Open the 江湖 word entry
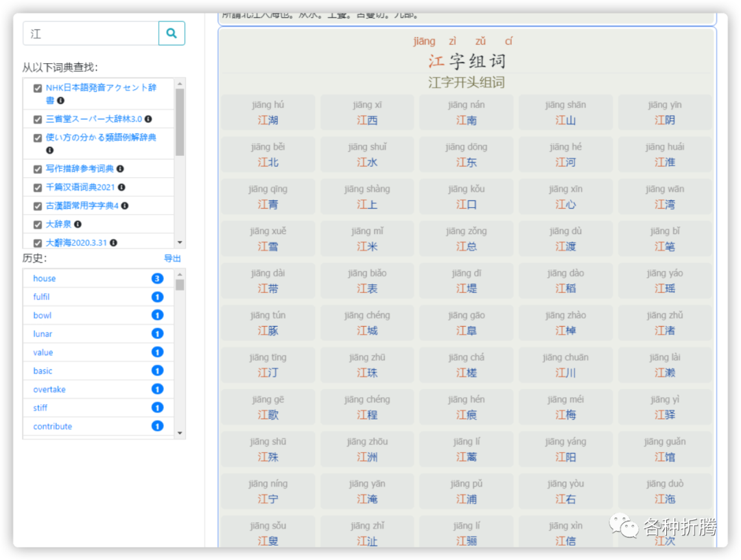 (268, 113)
